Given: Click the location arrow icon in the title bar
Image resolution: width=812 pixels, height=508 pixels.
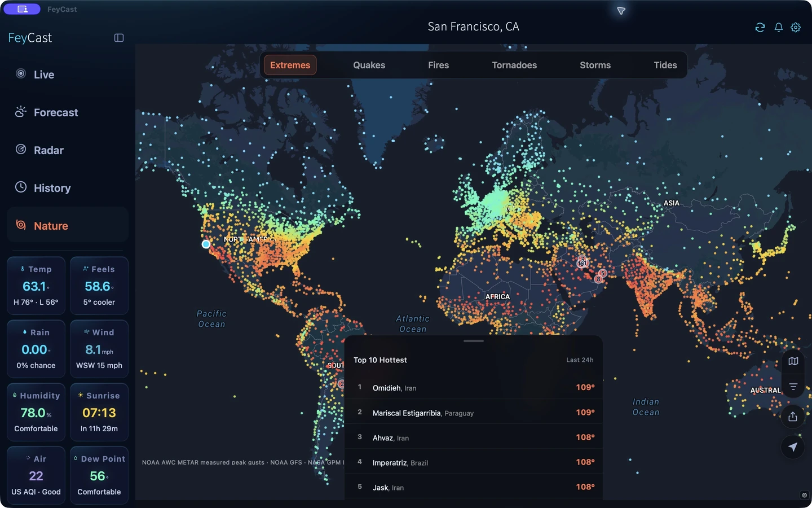Looking at the screenshot, I should 621,11.
